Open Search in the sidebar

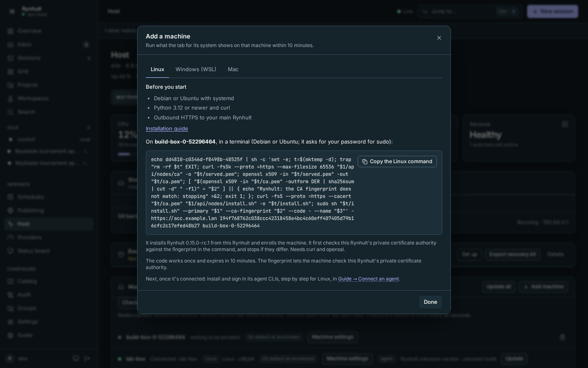pyautogui.click(x=49, y=112)
